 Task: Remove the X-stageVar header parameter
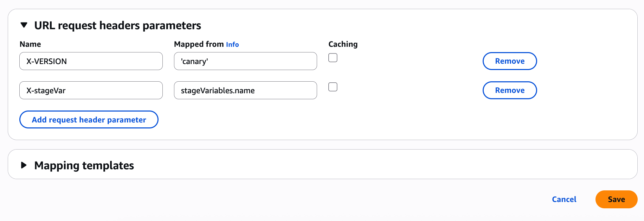pyautogui.click(x=509, y=90)
